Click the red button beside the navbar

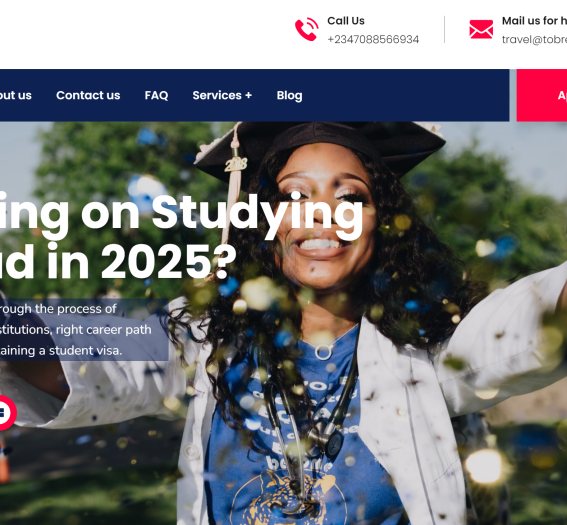pyautogui.click(x=542, y=95)
